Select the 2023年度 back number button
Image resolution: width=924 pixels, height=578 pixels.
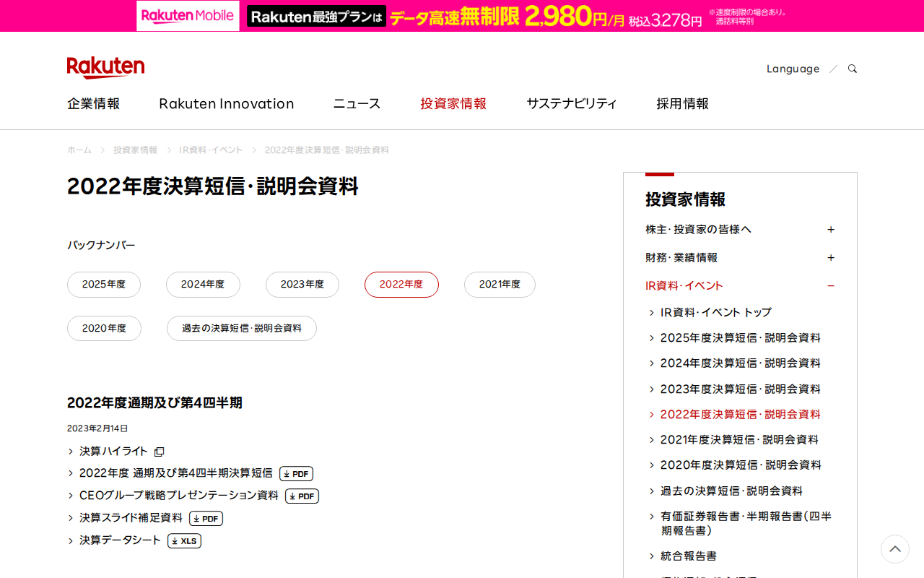302,285
